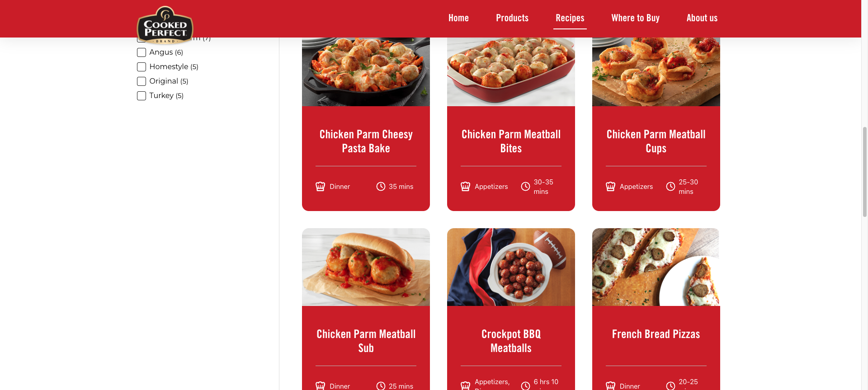Click clock icon beside 25-30 mins
Screen dimensions: 868x390
pos(670,186)
